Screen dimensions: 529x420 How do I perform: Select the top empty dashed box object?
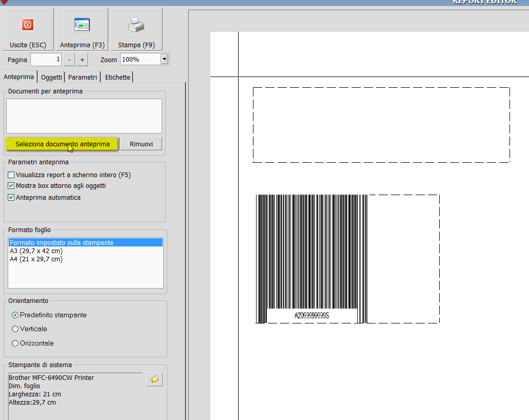pyautogui.click(x=381, y=125)
